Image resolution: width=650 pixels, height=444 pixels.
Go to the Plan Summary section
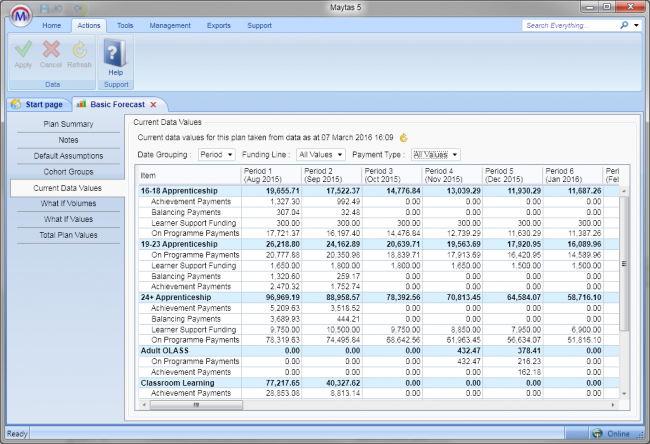coord(67,124)
